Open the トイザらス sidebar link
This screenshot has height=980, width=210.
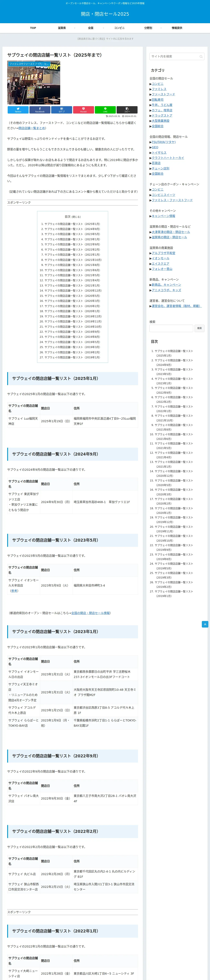click(x=159, y=153)
